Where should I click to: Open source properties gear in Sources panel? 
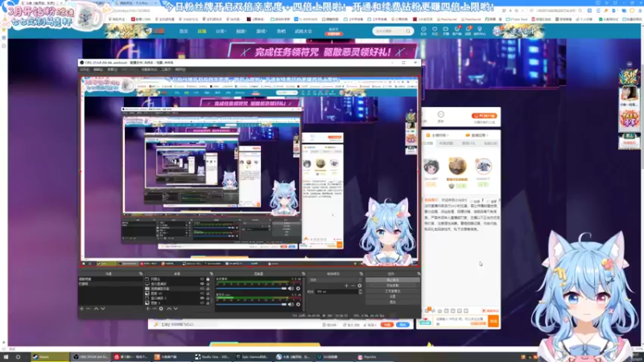161,309
